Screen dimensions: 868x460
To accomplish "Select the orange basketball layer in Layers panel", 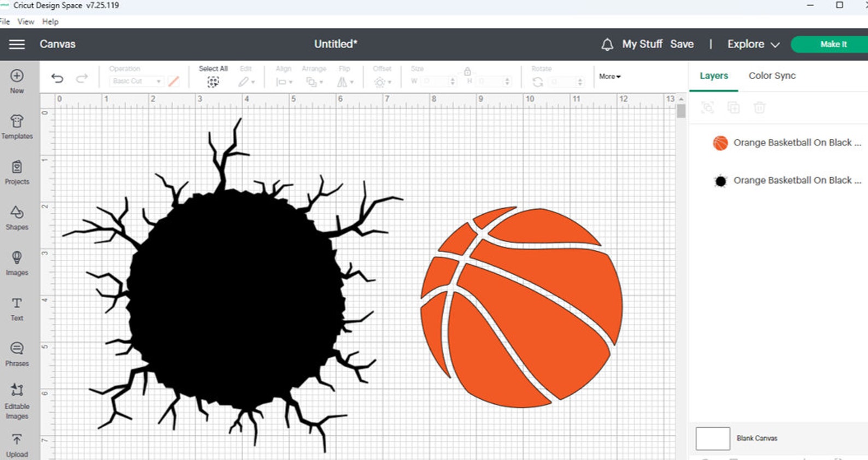I will (x=787, y=143).
